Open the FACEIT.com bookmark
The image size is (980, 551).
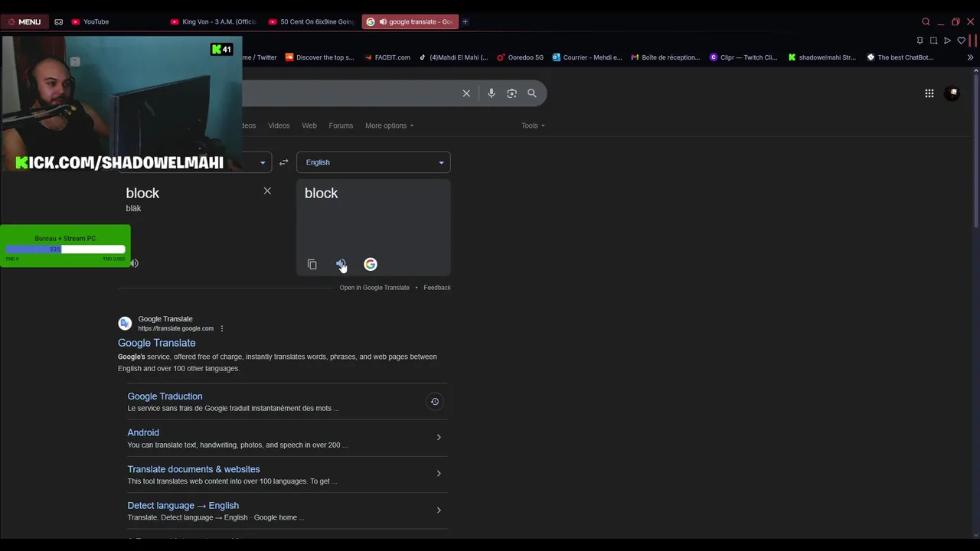click(x=387, y=57)
